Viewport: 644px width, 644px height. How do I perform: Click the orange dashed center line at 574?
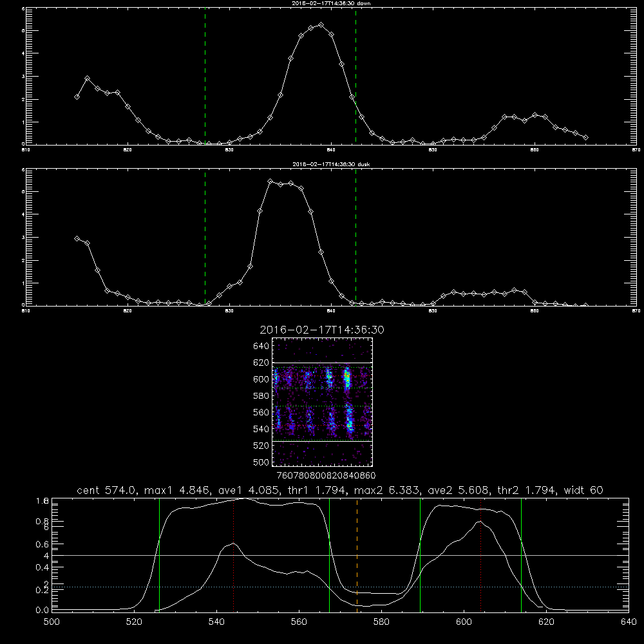click(x=357, y=554)
